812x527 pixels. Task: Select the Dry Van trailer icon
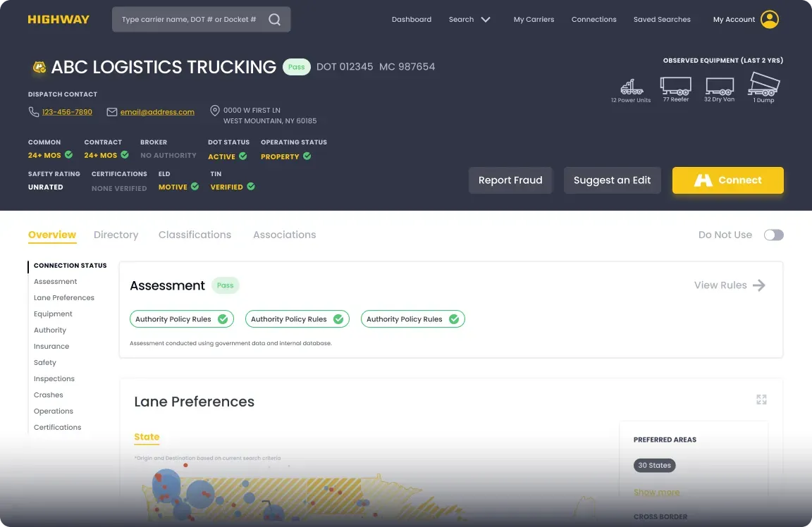tap(719, 86)
